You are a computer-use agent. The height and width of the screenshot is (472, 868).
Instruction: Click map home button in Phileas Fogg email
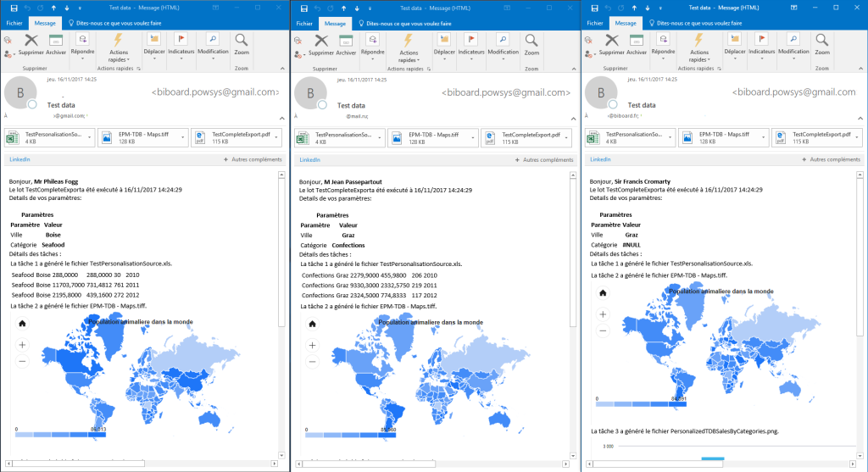(x=22, y=324)
